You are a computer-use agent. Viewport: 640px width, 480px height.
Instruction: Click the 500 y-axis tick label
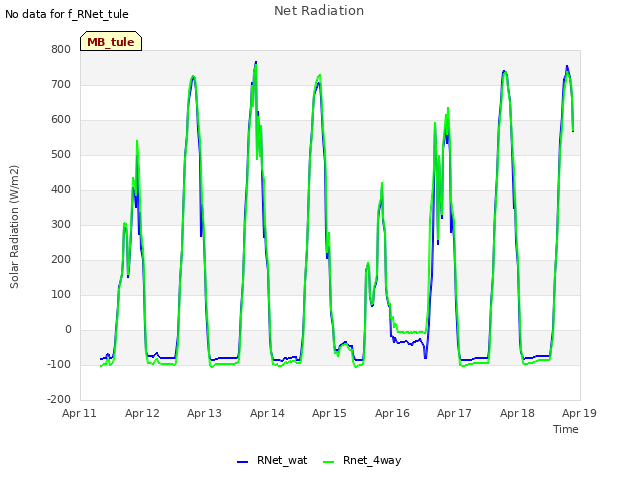coord(61,155)
